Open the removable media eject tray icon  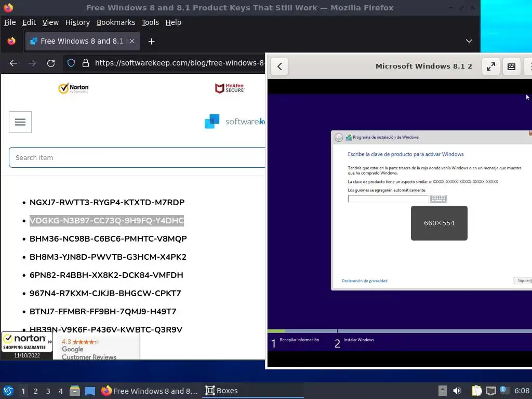[x=442, y=391]
